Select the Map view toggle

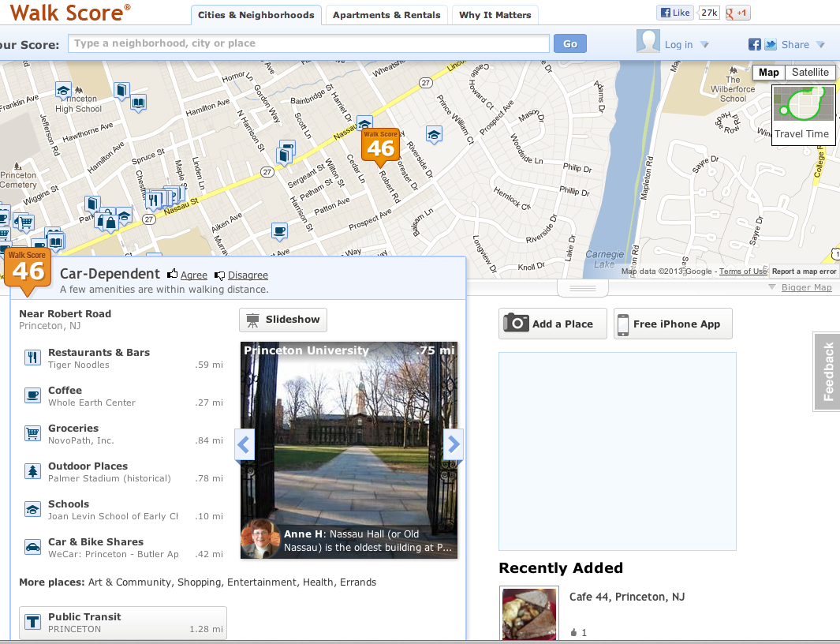(768, 73)
